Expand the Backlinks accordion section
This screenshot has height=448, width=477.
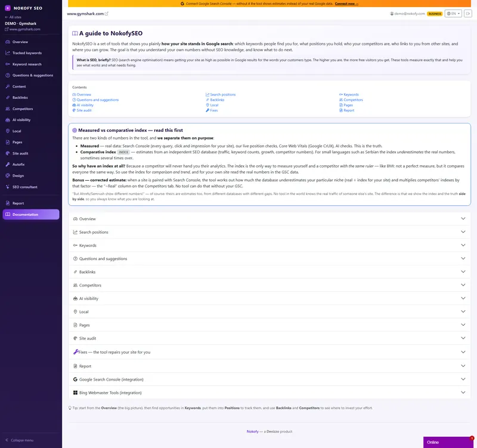[x=270, y=272]
